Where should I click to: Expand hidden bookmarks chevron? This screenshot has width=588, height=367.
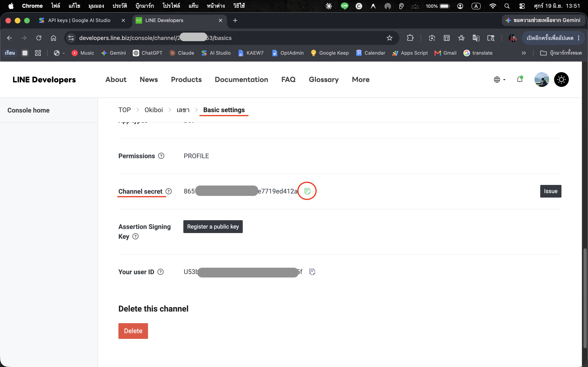[524, 53]
